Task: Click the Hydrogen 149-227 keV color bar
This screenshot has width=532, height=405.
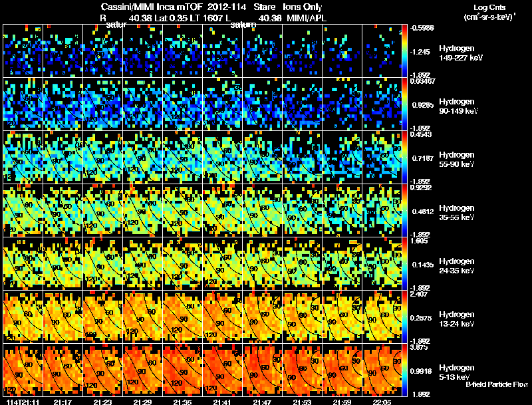Action: (x=404, y=51)
